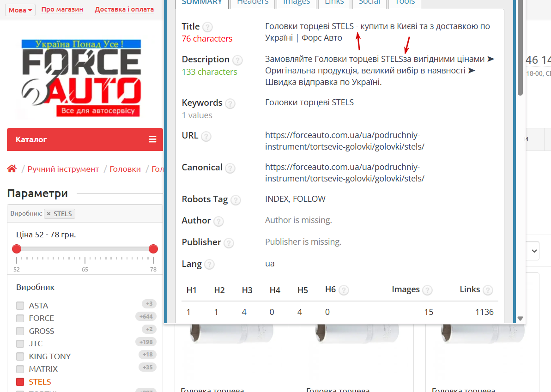Click the Links count value 1136

[484, 312]
